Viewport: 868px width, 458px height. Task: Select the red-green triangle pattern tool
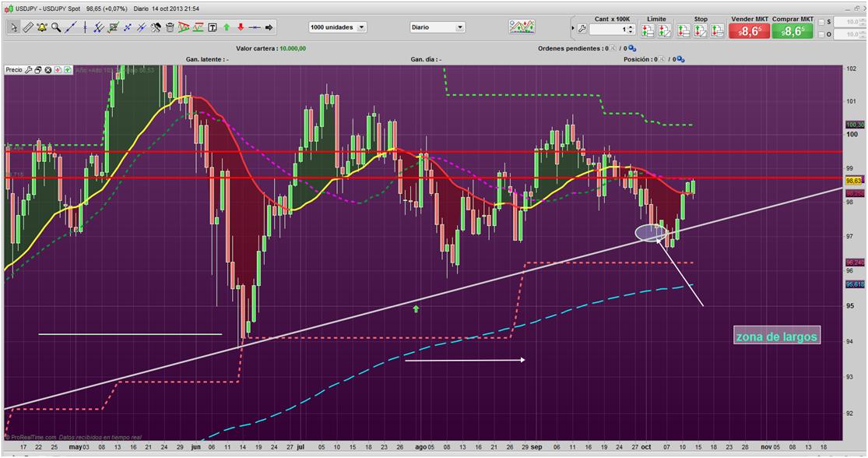pos(184,28)
